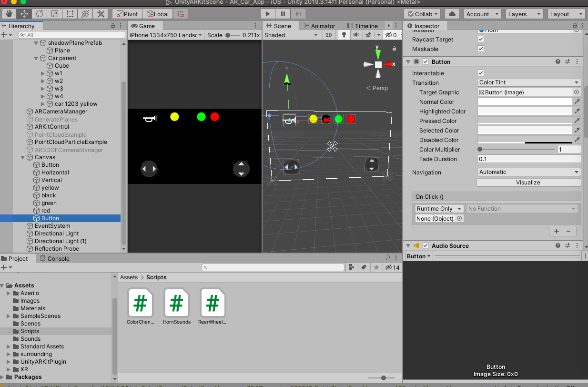This screenshot has width=588, height=387.
Task: Open Account dropdown
Action: (x=482, y=14)
